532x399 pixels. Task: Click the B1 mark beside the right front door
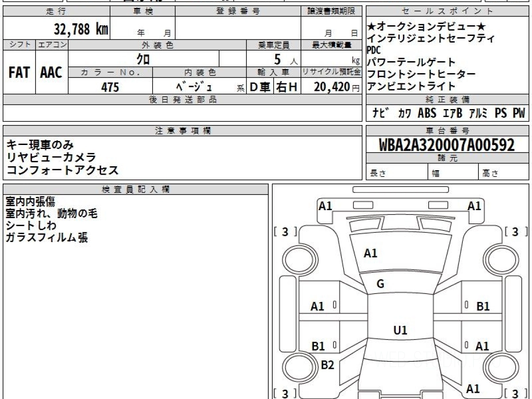pos(483,306)
